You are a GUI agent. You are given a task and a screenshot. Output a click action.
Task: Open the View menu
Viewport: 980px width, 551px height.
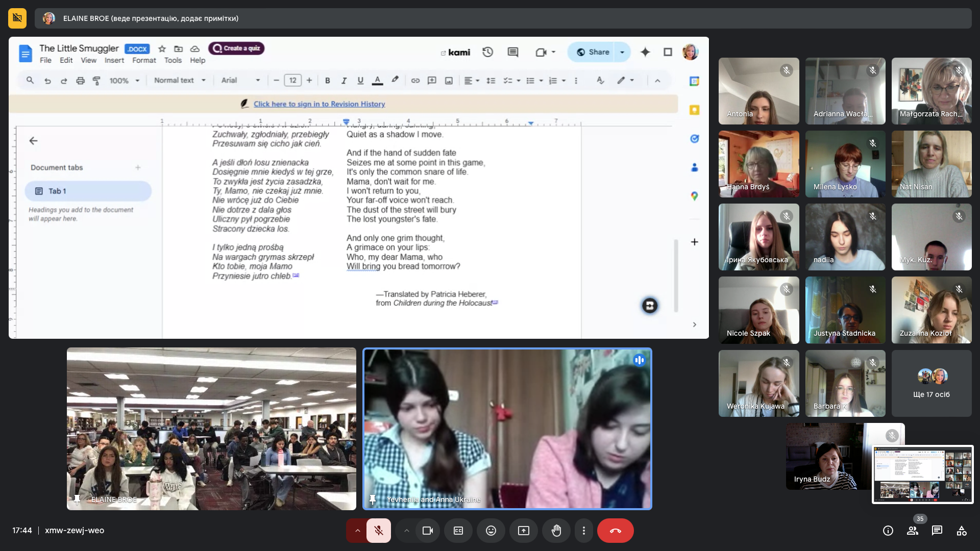point(88,60)
